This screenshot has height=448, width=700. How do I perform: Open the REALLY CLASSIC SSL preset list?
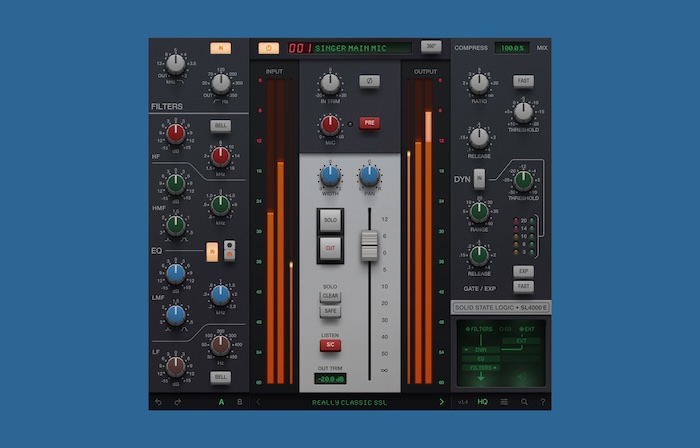point(350,402)
